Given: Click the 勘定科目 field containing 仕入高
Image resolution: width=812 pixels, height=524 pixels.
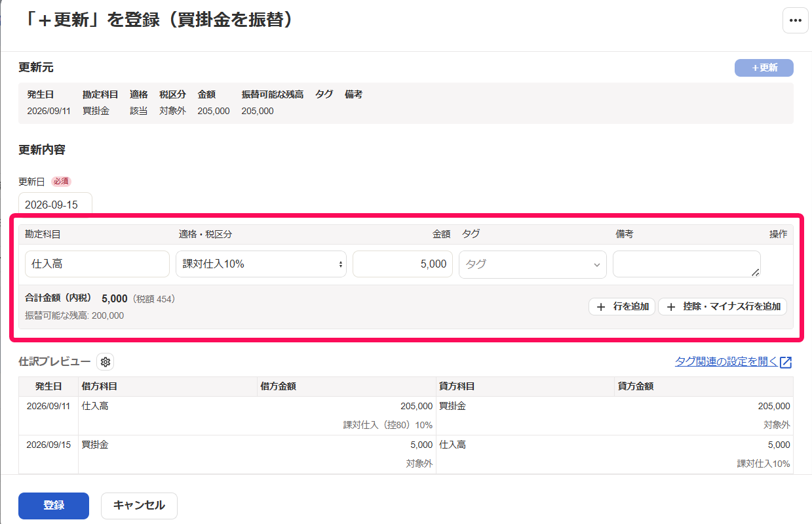Looking at the screenshot, I should 97,264.
